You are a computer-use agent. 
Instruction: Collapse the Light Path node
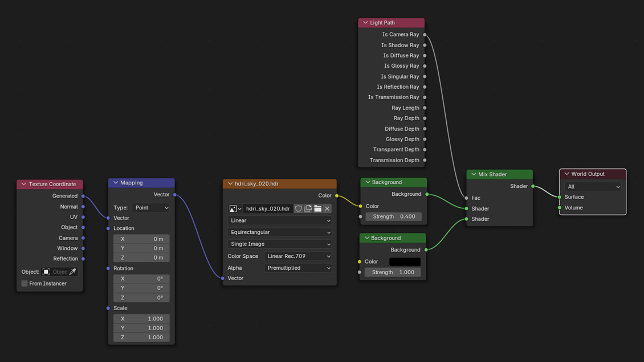365,23
